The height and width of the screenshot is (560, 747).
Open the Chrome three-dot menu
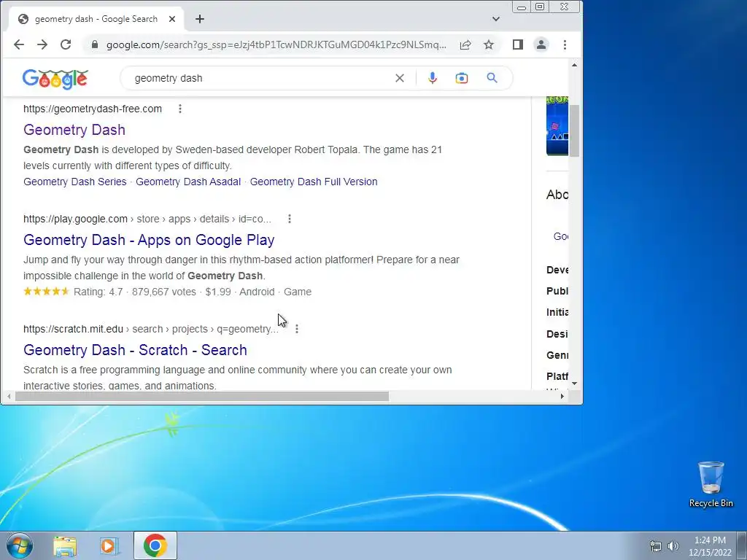[565, 44]
